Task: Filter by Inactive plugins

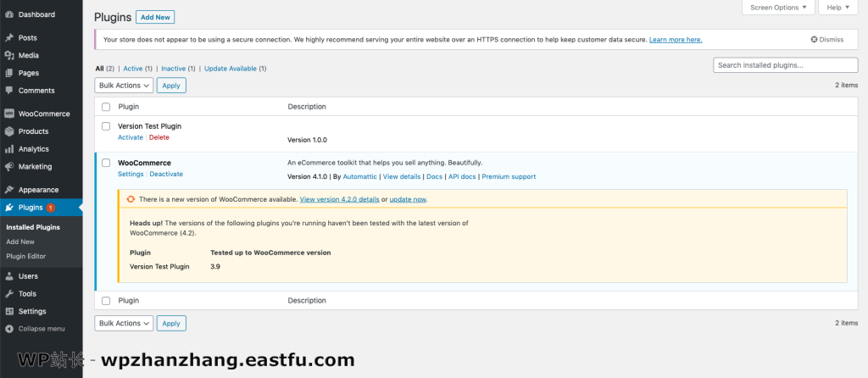Action: 173,69
